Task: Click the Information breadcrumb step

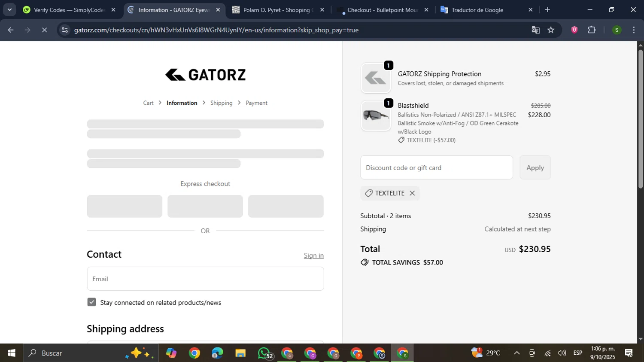Action: [182, 103]
